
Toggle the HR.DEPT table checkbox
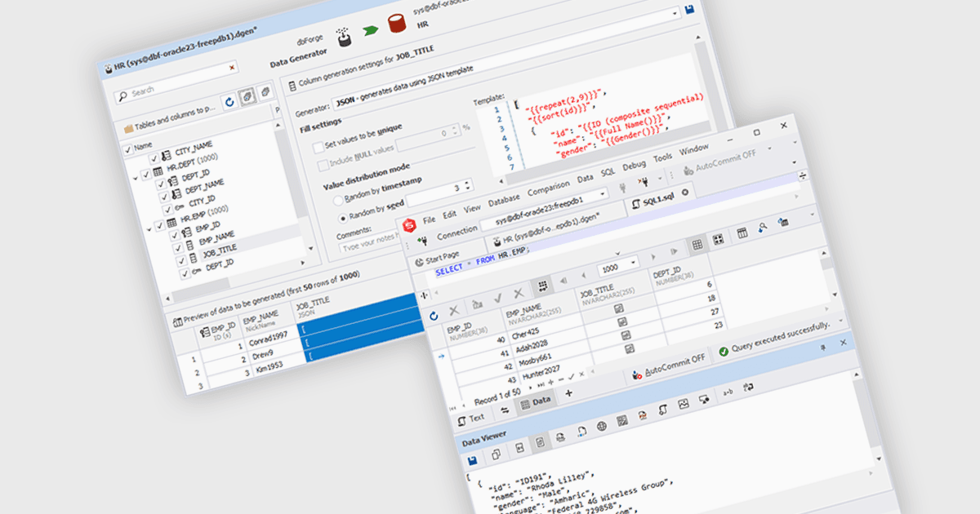click(145, 173)
